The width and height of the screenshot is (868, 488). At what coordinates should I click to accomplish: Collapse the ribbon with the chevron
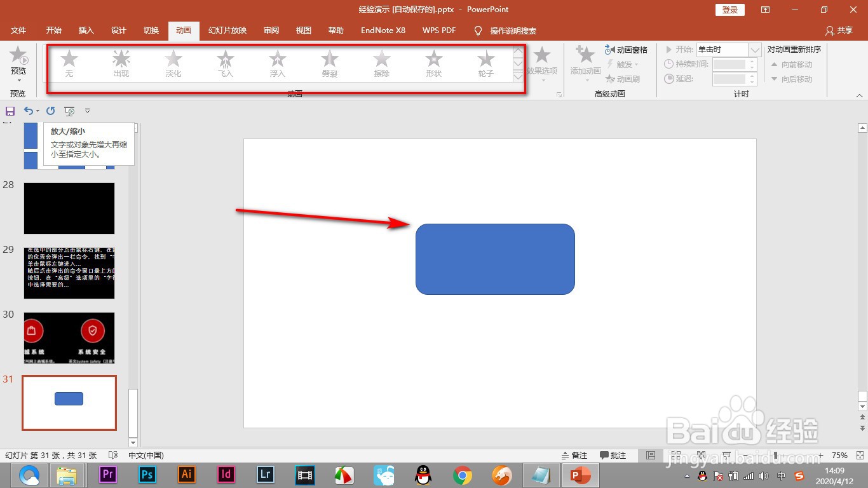click(859, 95)
